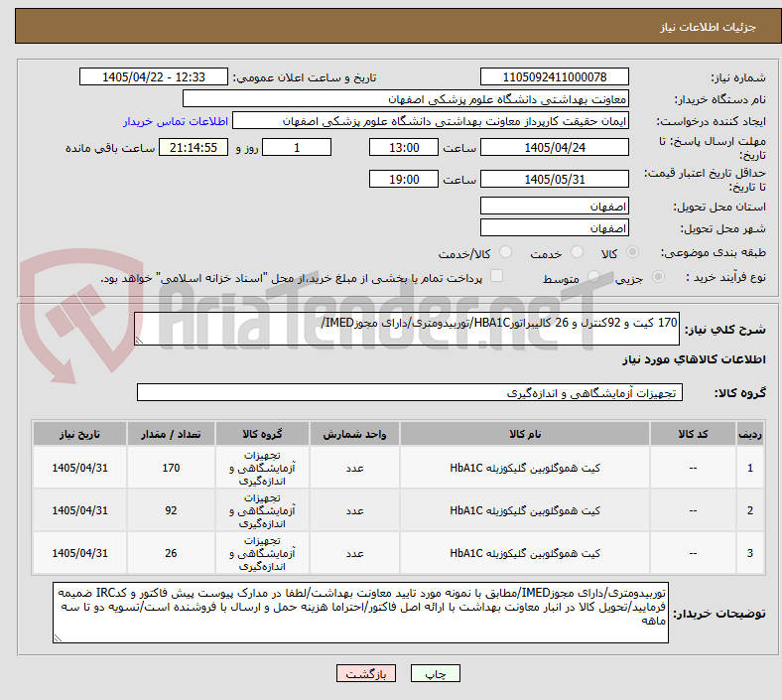Click delivery province field اصفهان
Viewport: 782px width, 700px height.
[554, 206]
